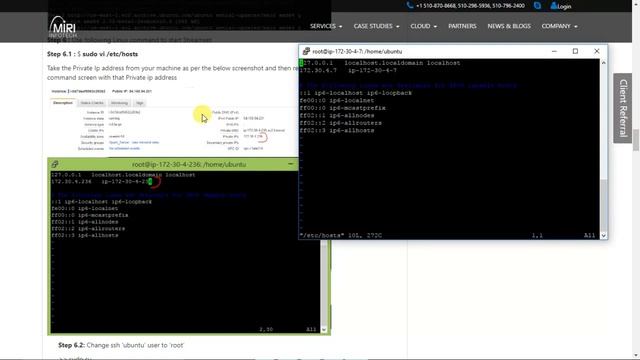This screenshot has width=640, height=360.
Task: Click the 127.0.0.1 line in terminal
Action: [x=380, y=63]
